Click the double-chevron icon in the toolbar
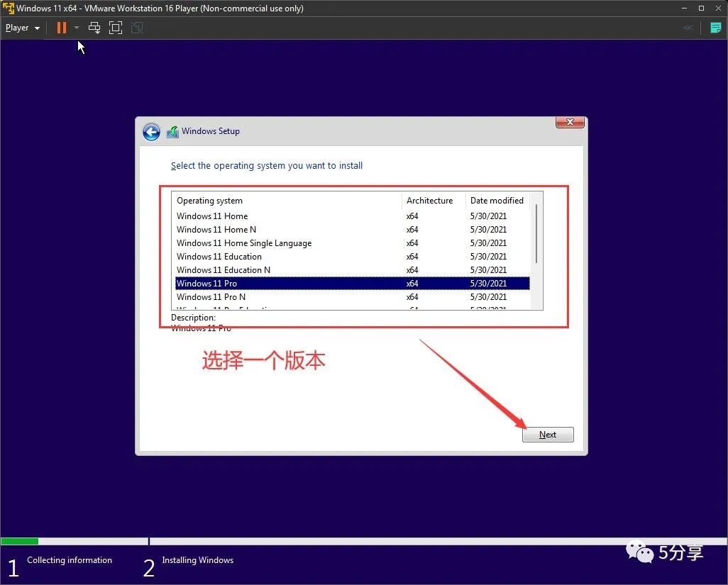 688,28
